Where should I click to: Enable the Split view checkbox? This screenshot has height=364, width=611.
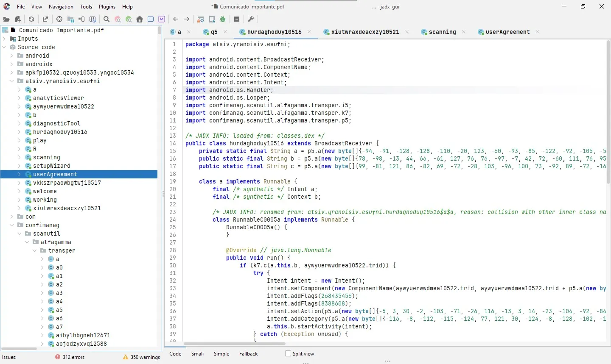[288, 353]
